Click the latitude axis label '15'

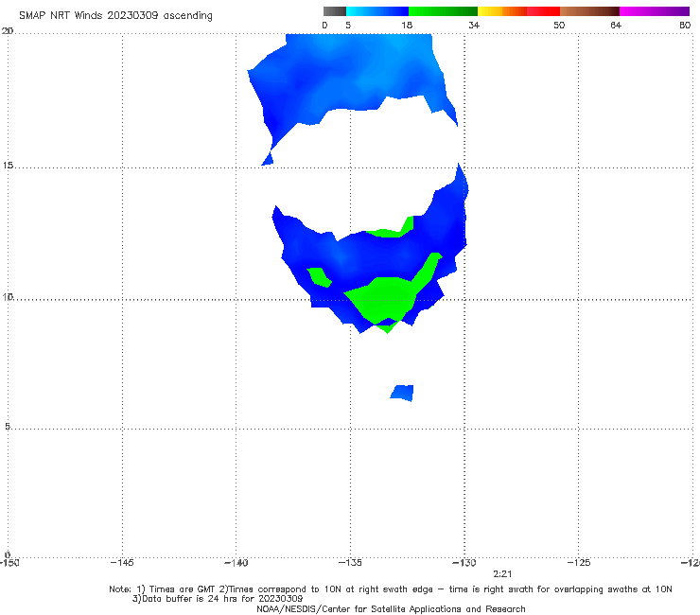8,166
